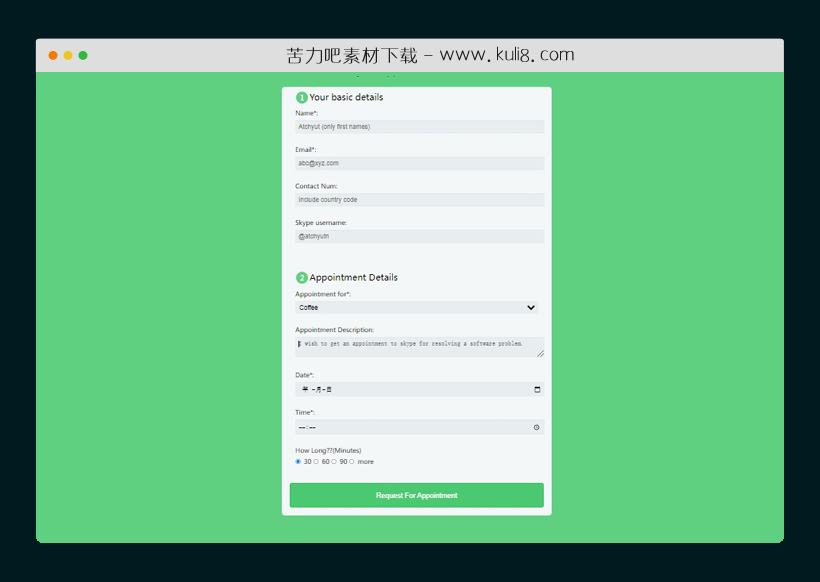Click the hour segment of Time field
The height and width of the screenshot is (582, 820).
point(302,427)
